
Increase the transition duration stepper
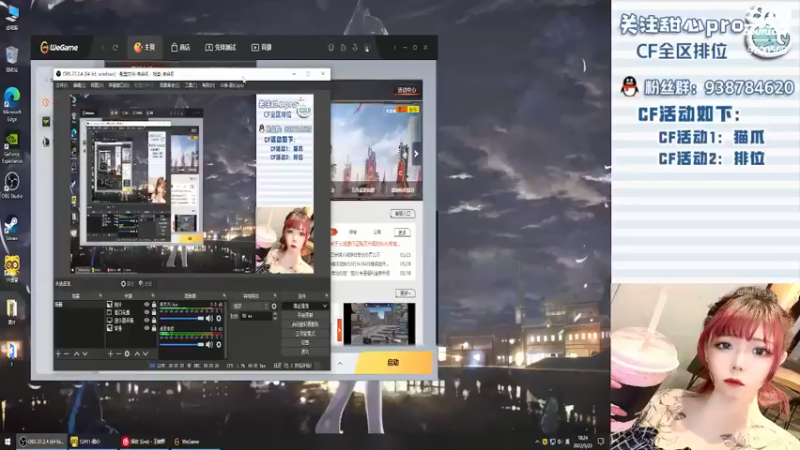click(x=275, y=314)
